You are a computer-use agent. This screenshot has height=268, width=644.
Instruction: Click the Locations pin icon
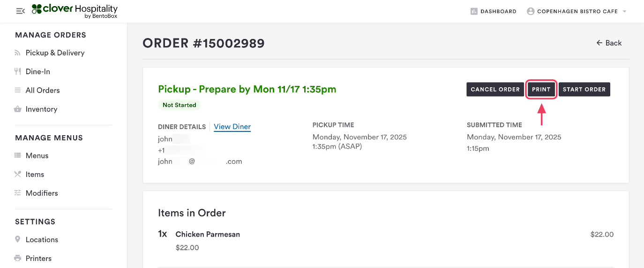click(18, 239)
